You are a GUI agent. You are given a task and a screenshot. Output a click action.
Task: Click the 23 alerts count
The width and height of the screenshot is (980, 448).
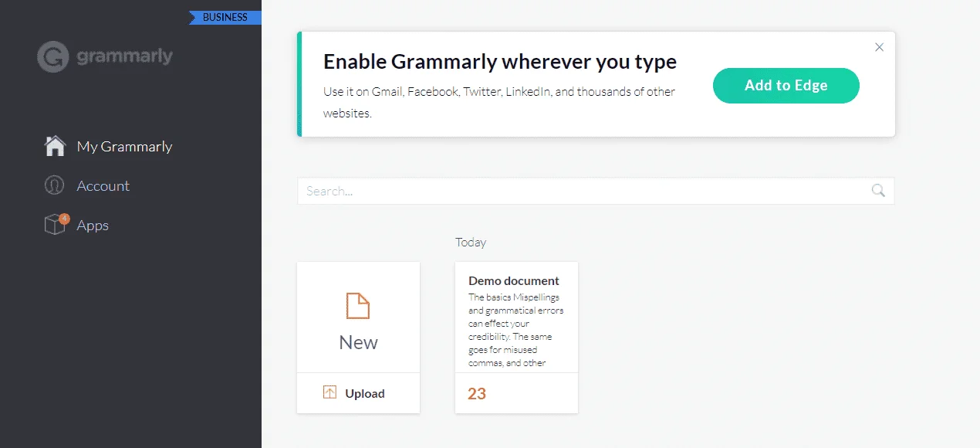477,394
